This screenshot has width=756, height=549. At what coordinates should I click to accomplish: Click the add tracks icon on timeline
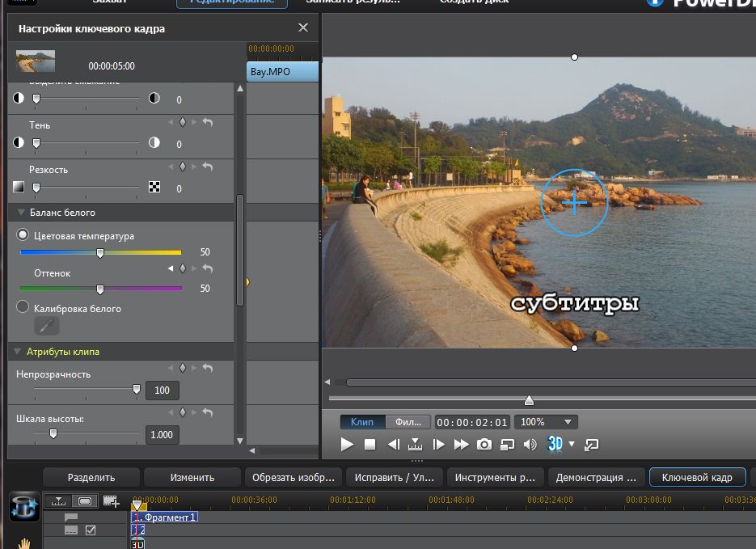click(x=111, y=502)
